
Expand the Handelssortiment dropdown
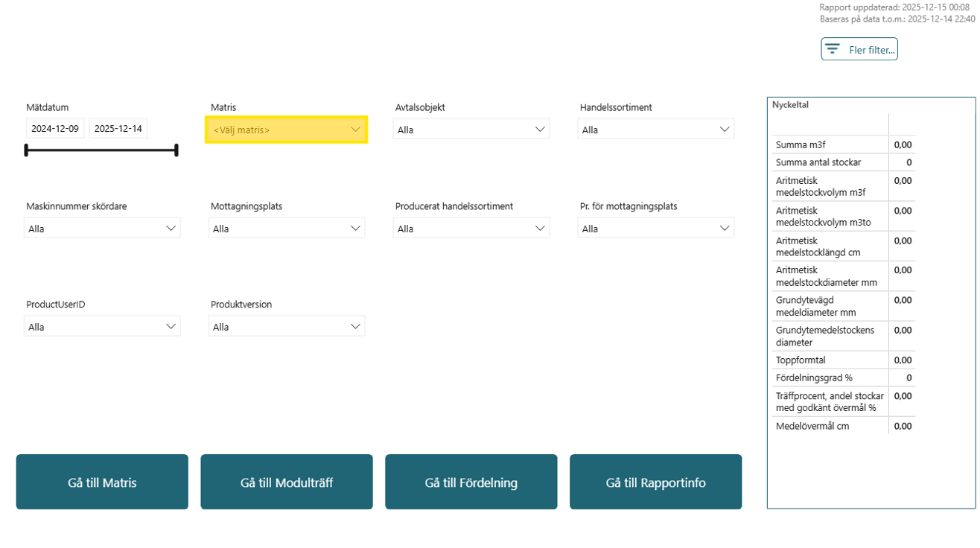point(655,130)
